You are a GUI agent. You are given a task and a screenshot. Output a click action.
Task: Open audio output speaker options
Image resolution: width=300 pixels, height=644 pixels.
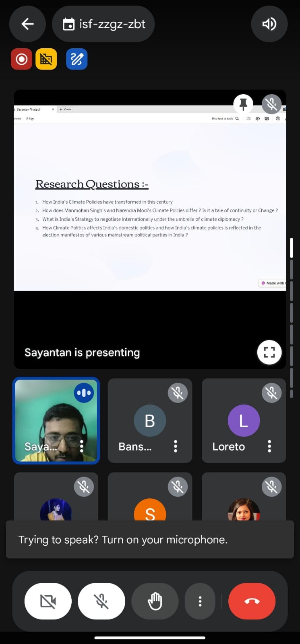tap(269, 24)
